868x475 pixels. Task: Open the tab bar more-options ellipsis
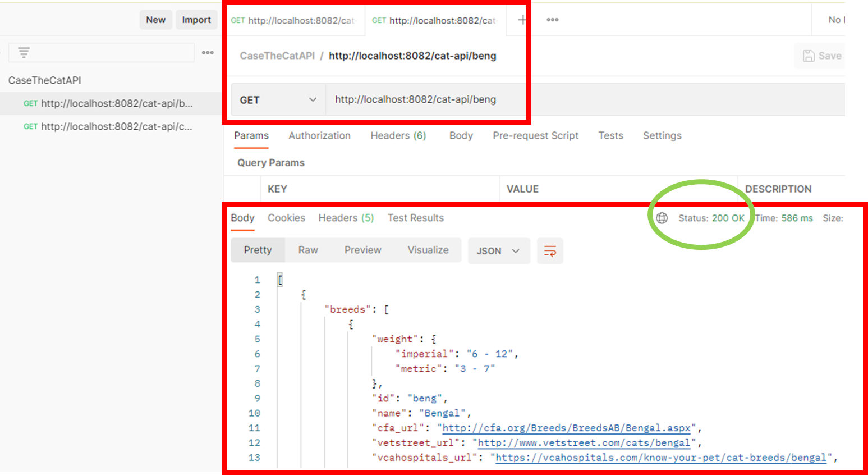553,20
